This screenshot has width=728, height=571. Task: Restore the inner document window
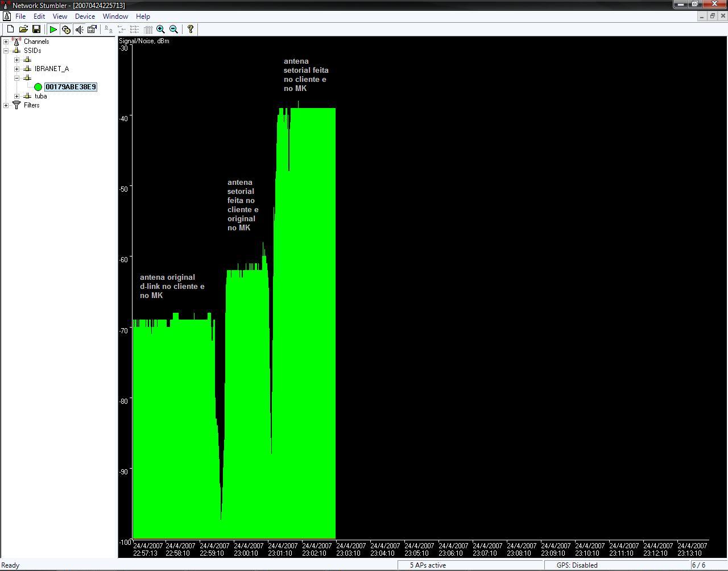click(x=712, y=16)
